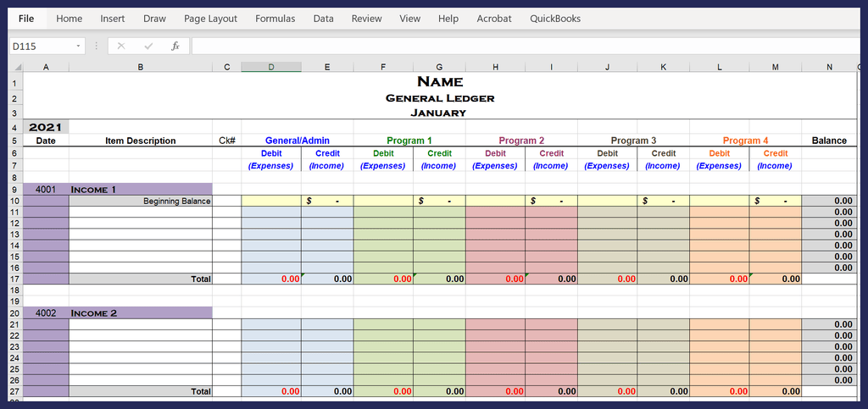Select row 10 header
This screenshot has height=409, width=868.
(x=16, y=202)
